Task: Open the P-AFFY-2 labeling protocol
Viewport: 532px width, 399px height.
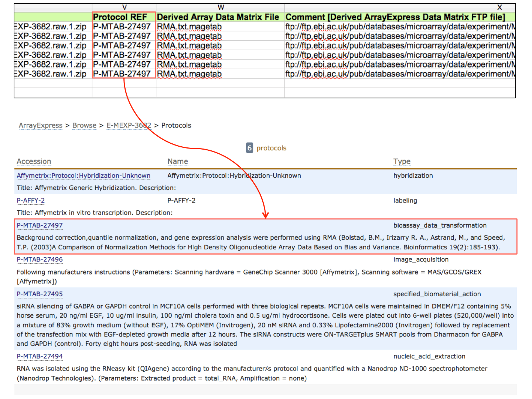Action: point(31,200)
